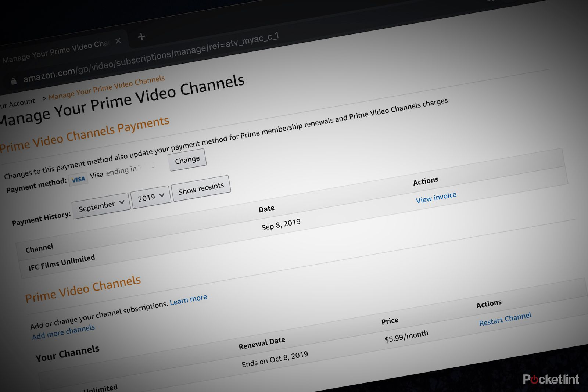
Task: Click the Prime Video Channels Payments heading
Action: coord(85,134)
